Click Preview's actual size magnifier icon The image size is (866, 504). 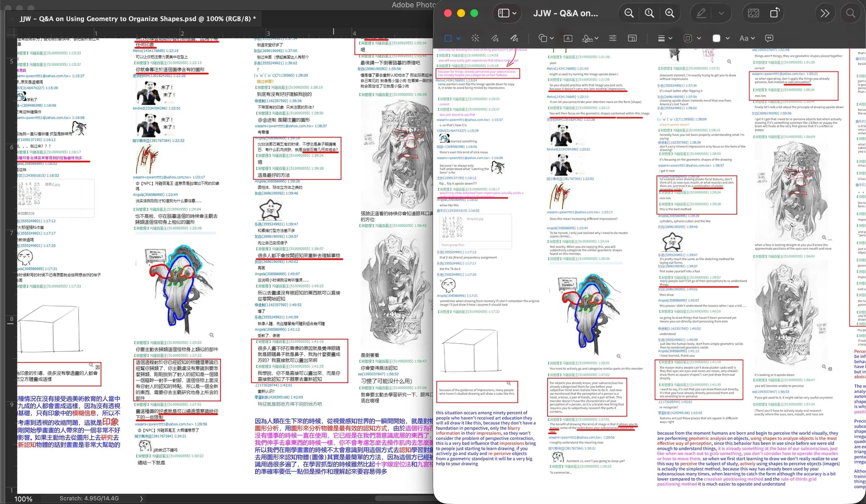coord(649,13)
